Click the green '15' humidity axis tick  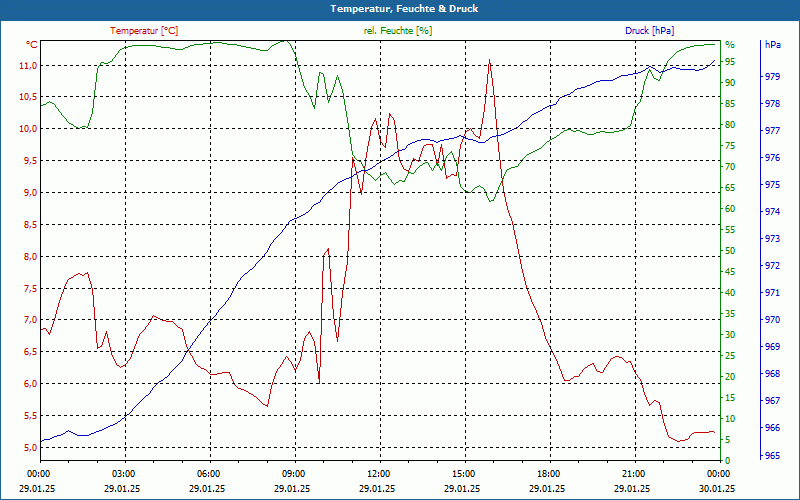[730, 397]
